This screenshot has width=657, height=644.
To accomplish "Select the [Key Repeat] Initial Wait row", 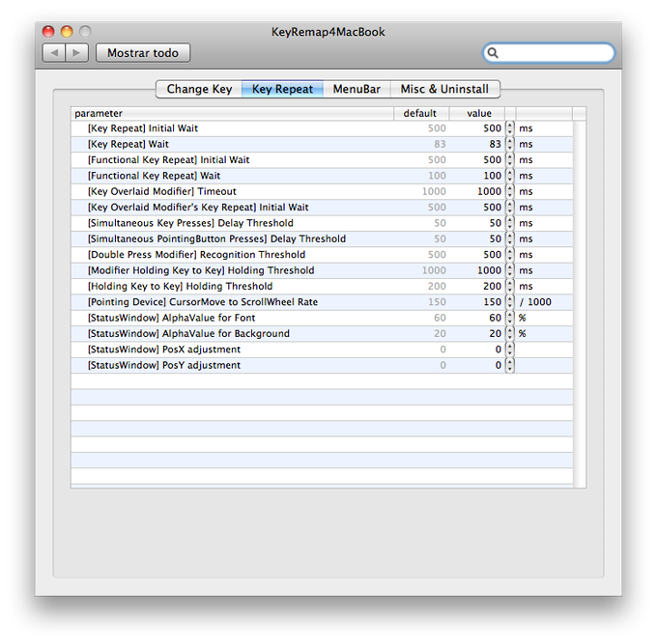I will point(322,128).
